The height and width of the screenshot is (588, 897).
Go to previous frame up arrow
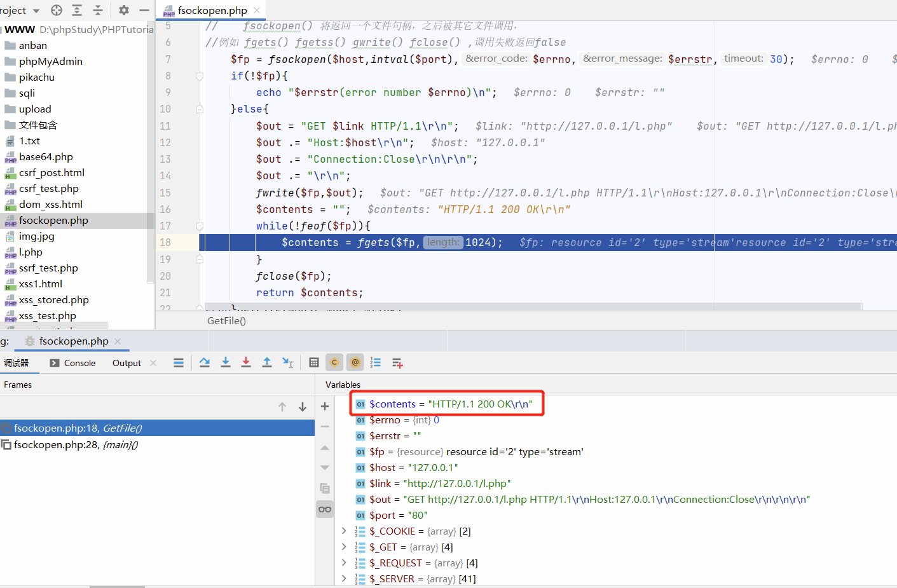(x=282, y=407)
